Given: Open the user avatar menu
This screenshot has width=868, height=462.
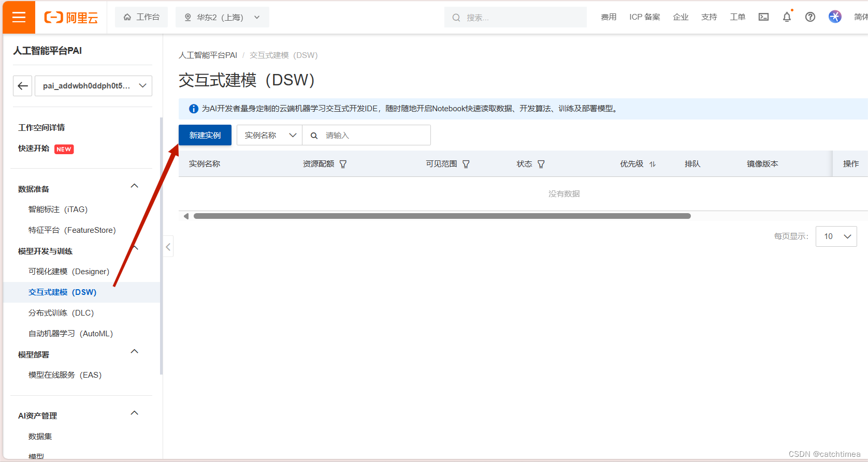Looking at the screenshot, I should 835,17.
